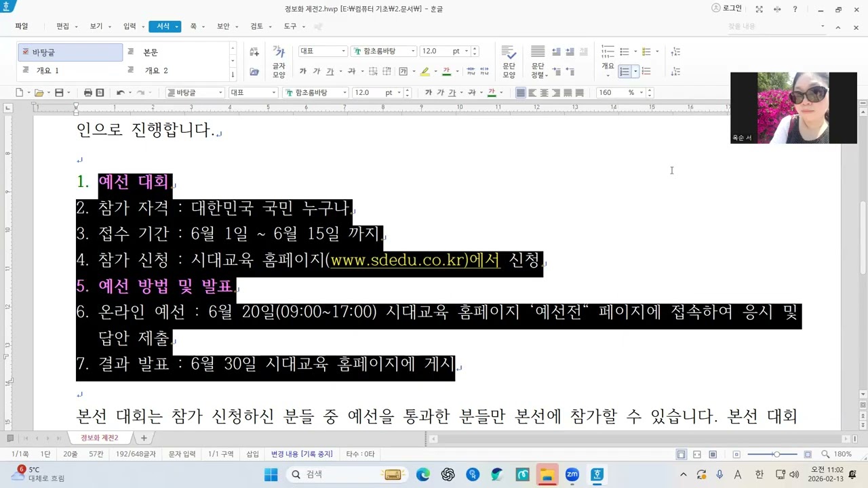The height and width of the screenshot is (488, 868).
Task: Redo the last undone action
Action: pos(140,92)
